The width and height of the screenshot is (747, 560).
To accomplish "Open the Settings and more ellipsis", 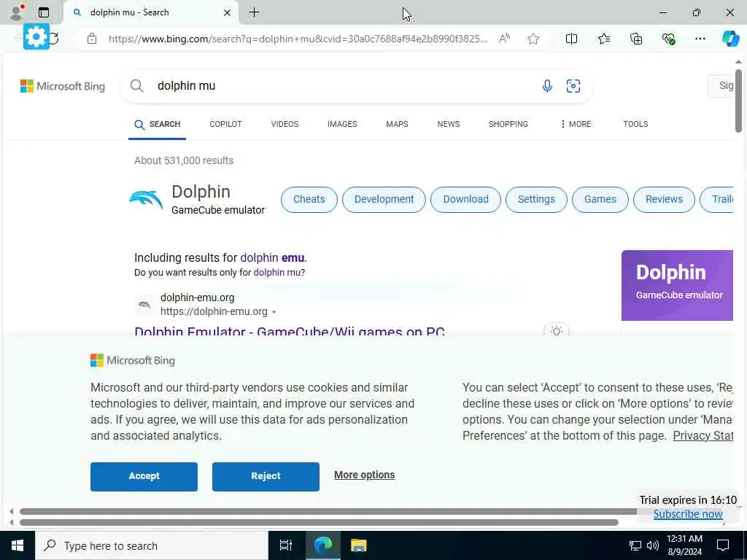I will coord(700,39).
